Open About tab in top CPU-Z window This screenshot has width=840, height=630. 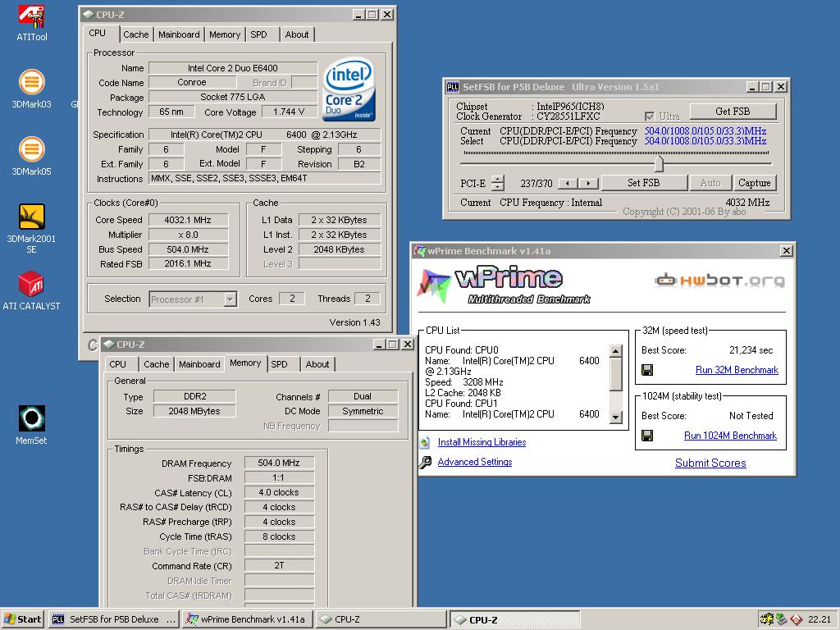click(297, 34)
